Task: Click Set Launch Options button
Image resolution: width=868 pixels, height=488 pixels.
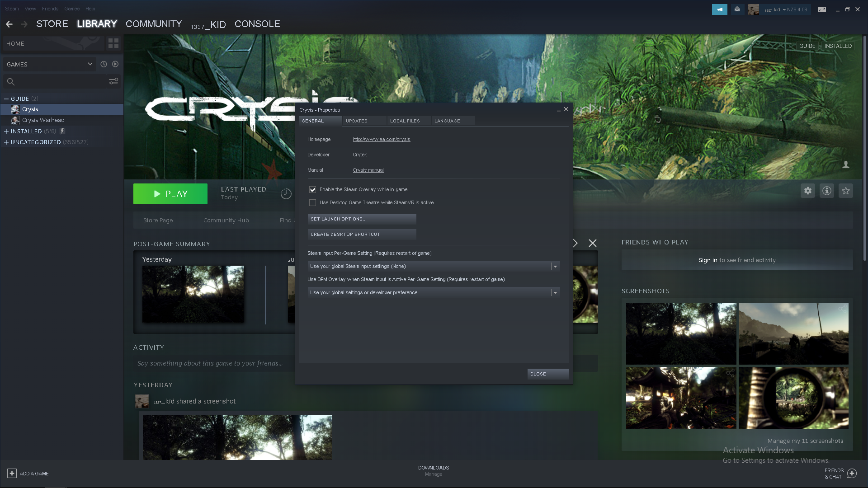Action: coord(362,219)
